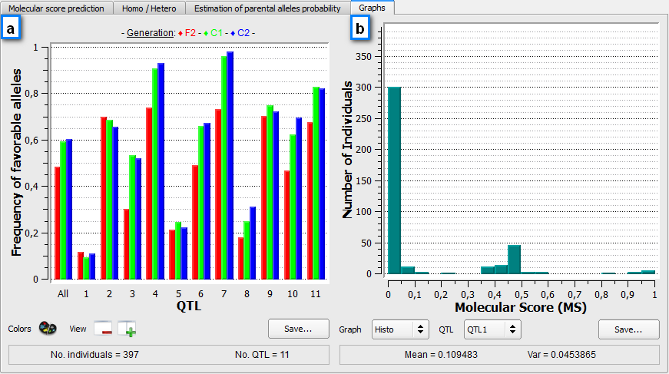Click the green C1 bar for QTL 11
The image size is (669, 374).
(316, 183)
